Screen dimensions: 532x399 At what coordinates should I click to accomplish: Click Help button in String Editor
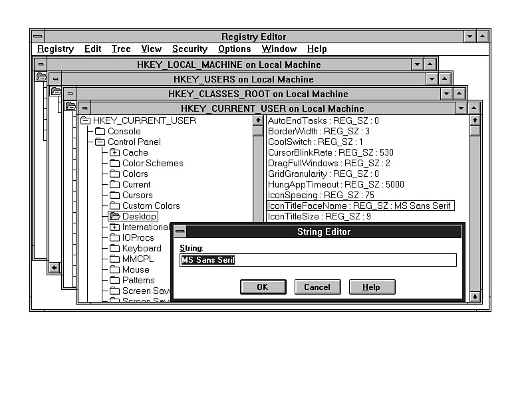pyautogui.click(x=372, y=287)
